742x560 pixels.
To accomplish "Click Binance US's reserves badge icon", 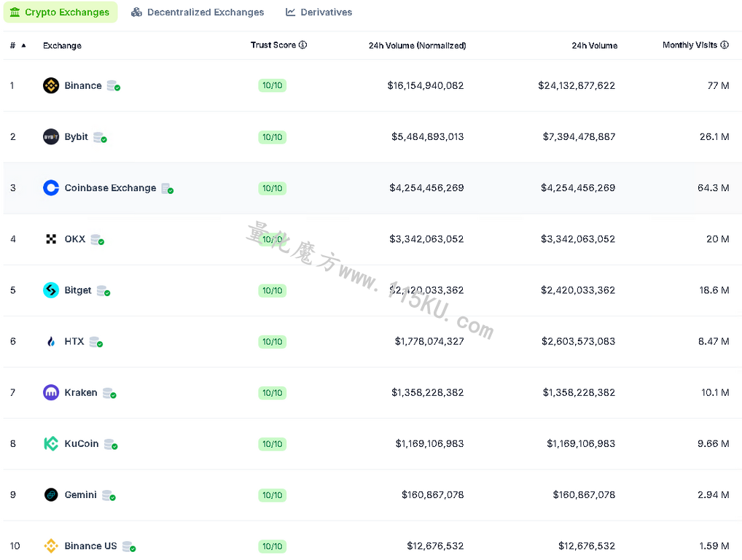I will pyautogui.click(x=129, y=546).
